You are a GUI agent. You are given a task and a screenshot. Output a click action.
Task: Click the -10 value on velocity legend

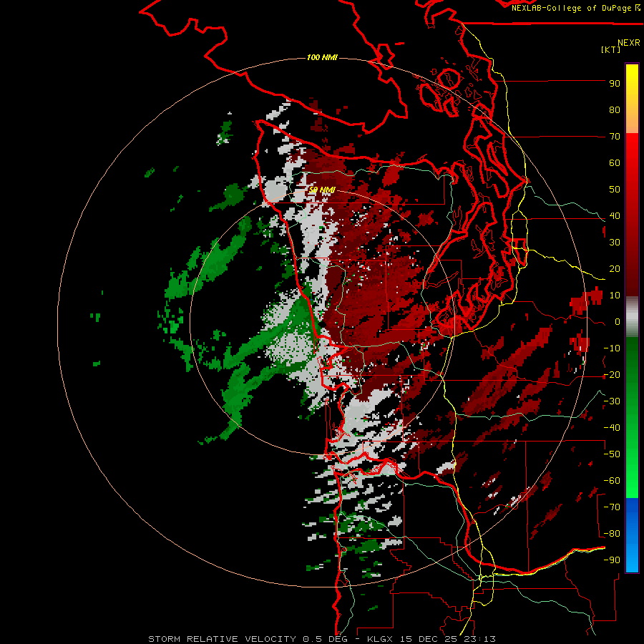[612, 348]
